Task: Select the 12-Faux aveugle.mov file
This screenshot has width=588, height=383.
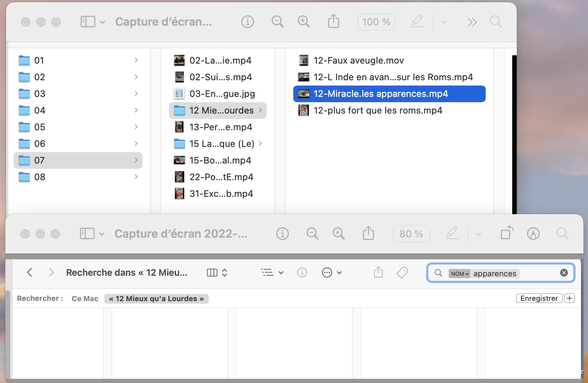Action: pos(358,61)
